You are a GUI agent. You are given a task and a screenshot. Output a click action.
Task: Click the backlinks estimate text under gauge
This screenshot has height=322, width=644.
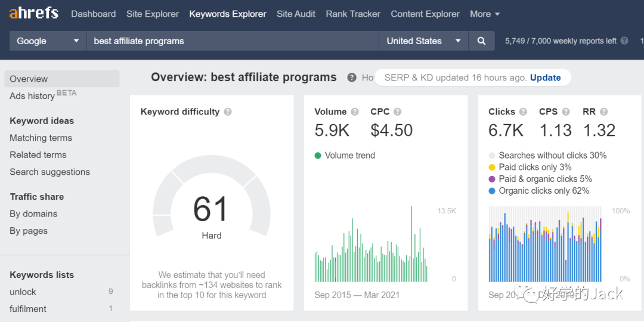coord(212,285)
